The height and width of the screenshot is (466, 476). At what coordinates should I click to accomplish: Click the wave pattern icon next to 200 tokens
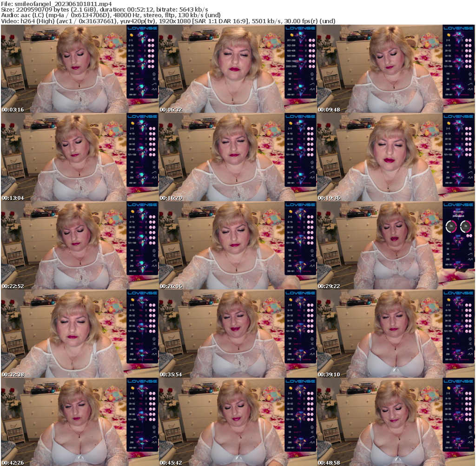pyautogui.click(x=154, y=89)
